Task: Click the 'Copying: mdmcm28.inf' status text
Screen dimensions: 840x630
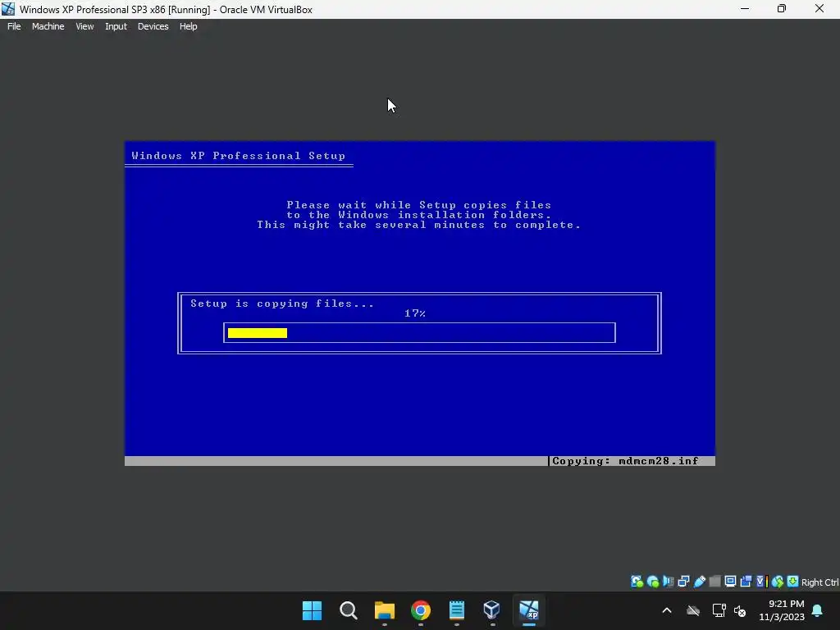Action: pyautogui.click(x=625, y=461)
